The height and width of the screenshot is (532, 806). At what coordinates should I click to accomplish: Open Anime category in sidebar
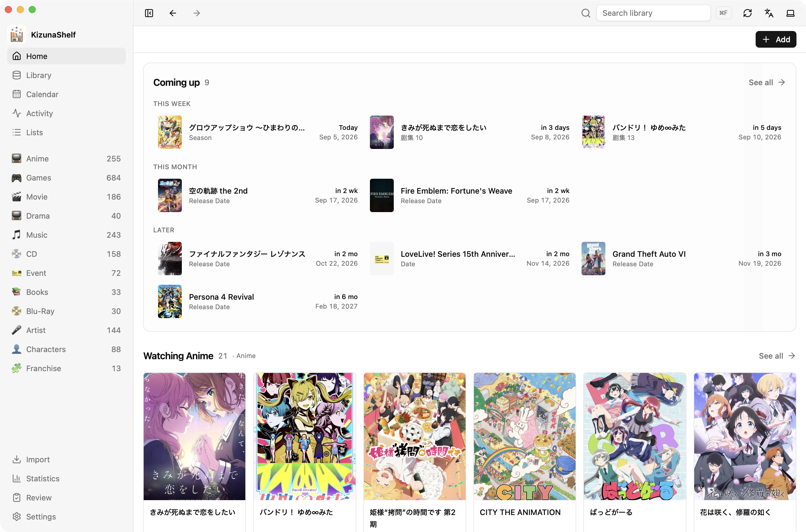[x=66, y=158]
